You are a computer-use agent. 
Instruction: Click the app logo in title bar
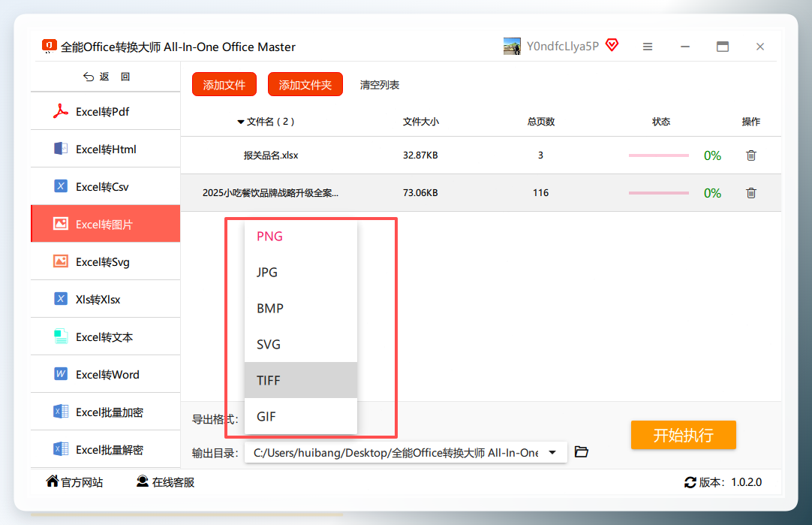(49, 46)
